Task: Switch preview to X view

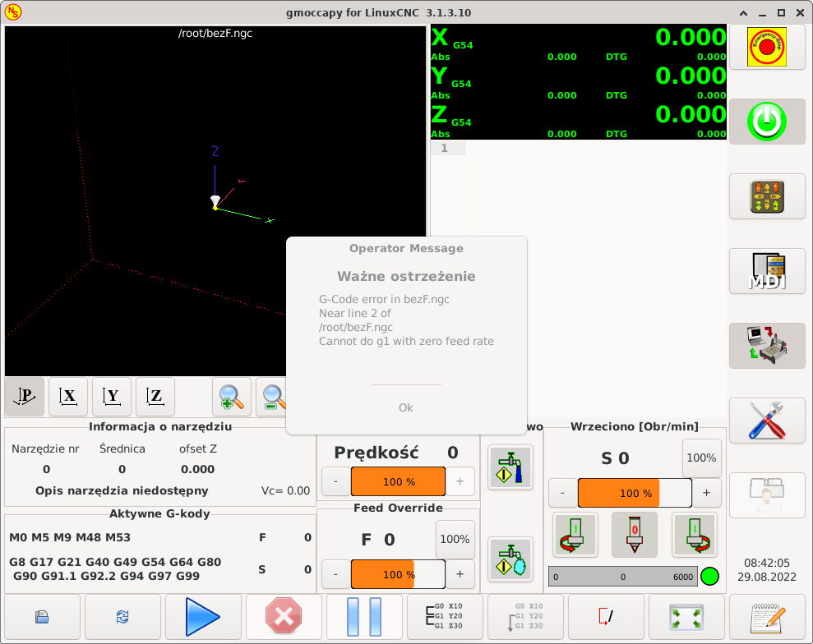Action: point(68,397)
